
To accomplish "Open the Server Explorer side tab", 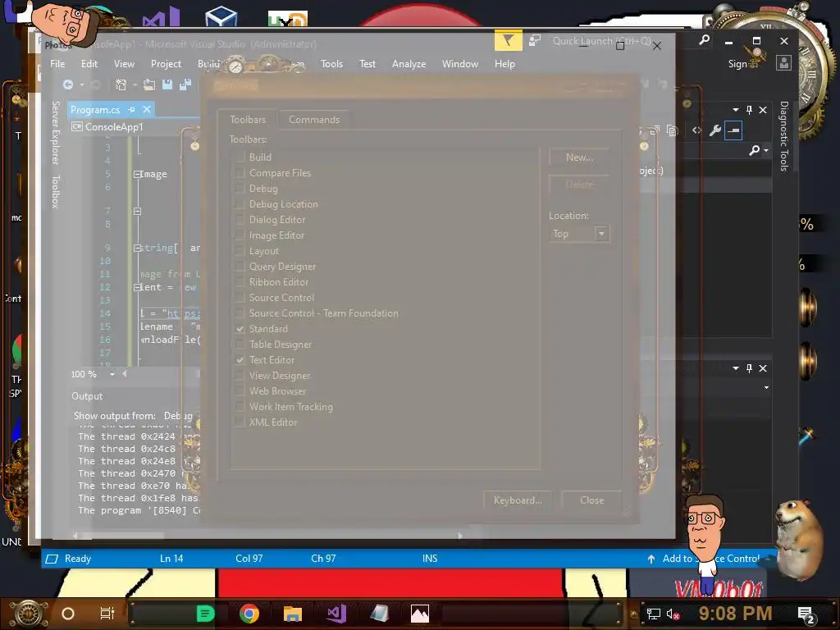I will coord(55,132).
